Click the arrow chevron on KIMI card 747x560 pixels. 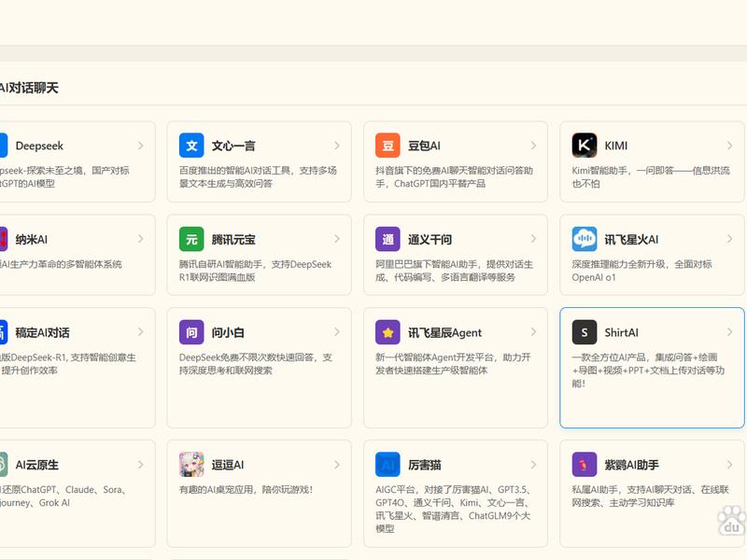click(x=729, y=146)
